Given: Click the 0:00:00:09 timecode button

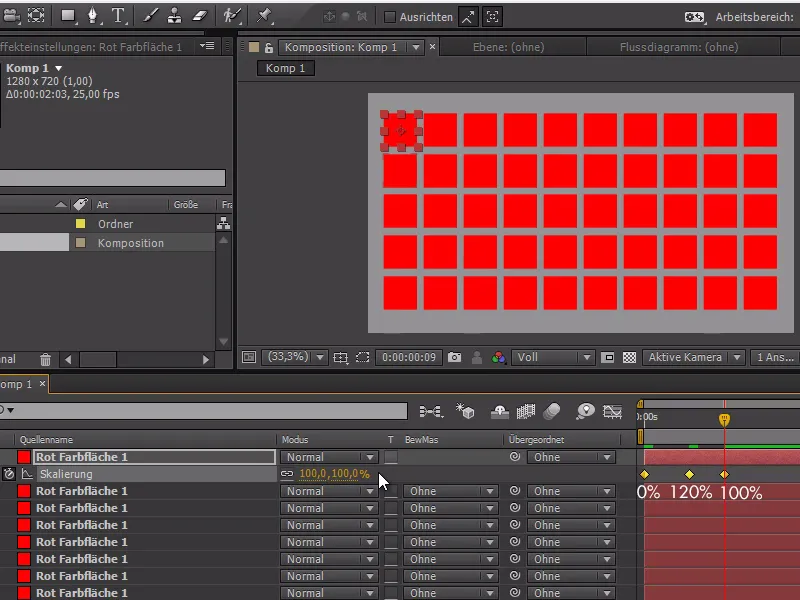Looking at the screenshot, I should tap(409, 357).
